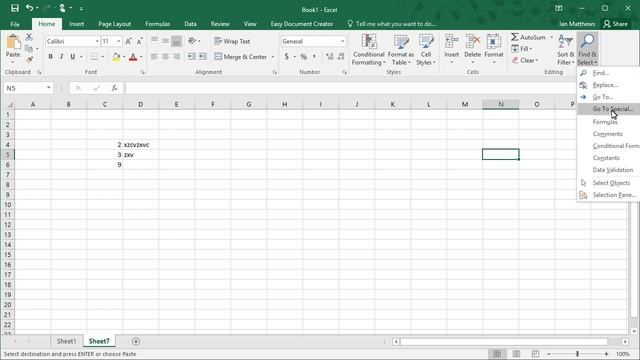This screenshot has width=640, height=360.
Task: Expand the Merge & Center dropdown arrow
Action: coord(273,57)
